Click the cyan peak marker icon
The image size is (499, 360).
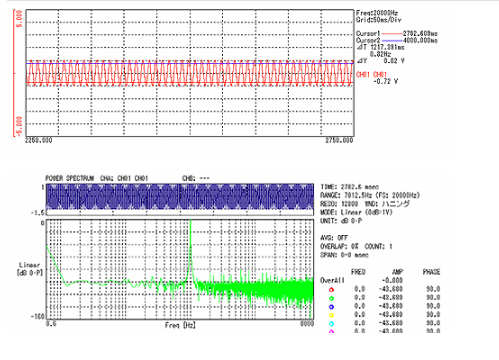tap(331, 324)
